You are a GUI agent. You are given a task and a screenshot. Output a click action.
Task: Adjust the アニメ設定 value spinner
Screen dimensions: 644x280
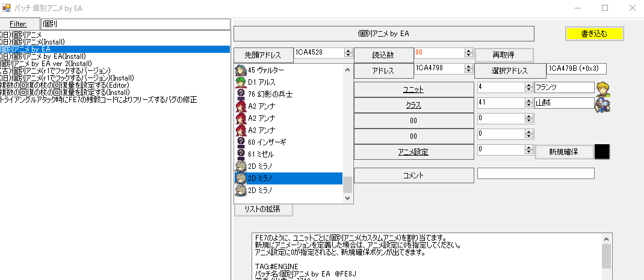[x=529, y=150]
